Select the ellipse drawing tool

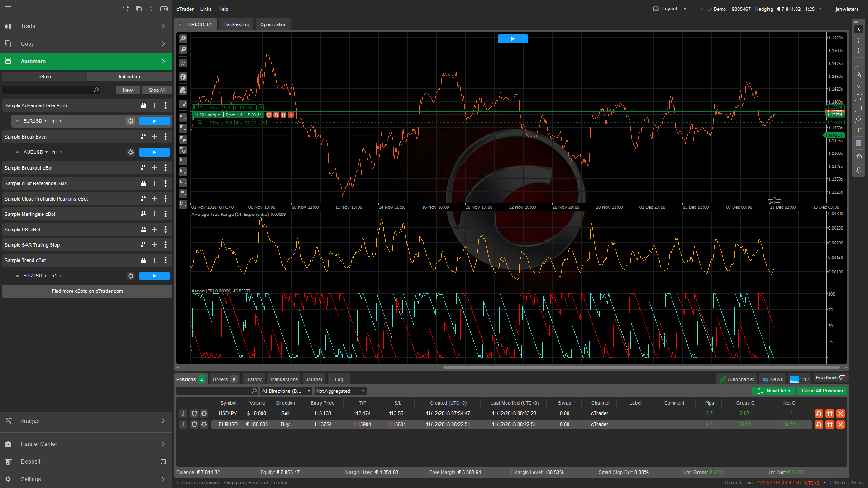point(858,120)
